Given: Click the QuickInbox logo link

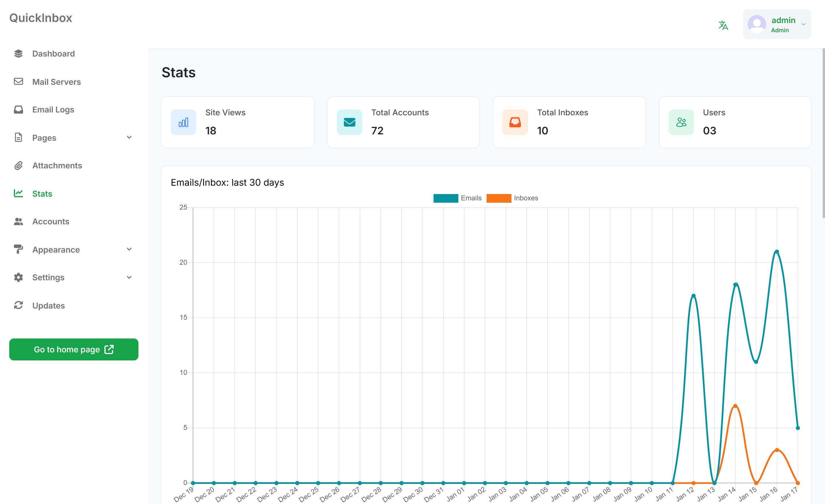Looking at the screenshot, I should (x=40, y=18).
